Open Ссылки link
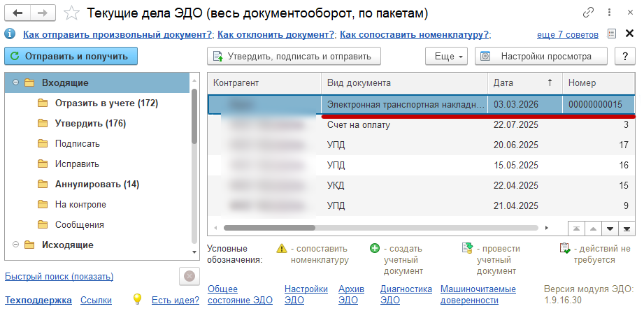Image resolution: width=644 pixels, height=311 pixels. [96, 301]
